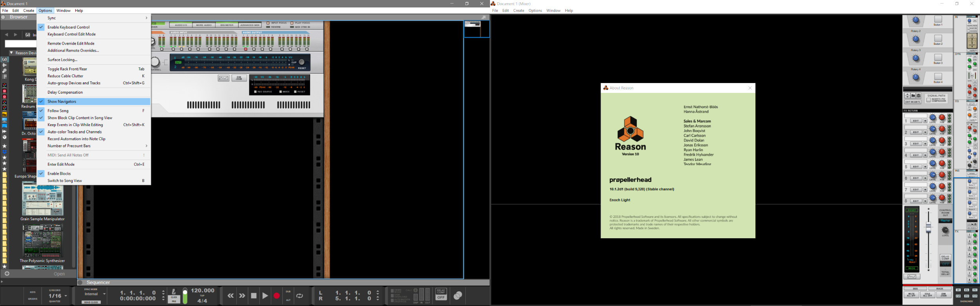Open the Quantize 1/16 dropdown
This screenshot has height=306, width=980.
(57, 296)
